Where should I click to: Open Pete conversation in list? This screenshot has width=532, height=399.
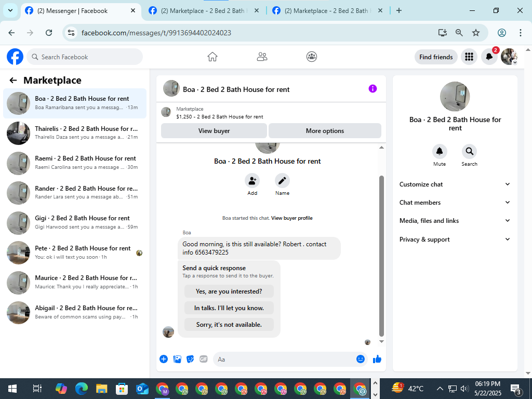click(75, 252)
